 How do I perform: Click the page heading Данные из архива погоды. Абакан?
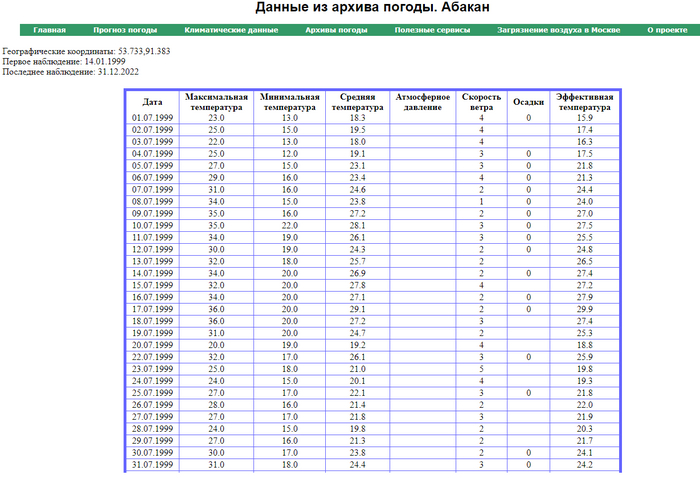tap(372, 7)
